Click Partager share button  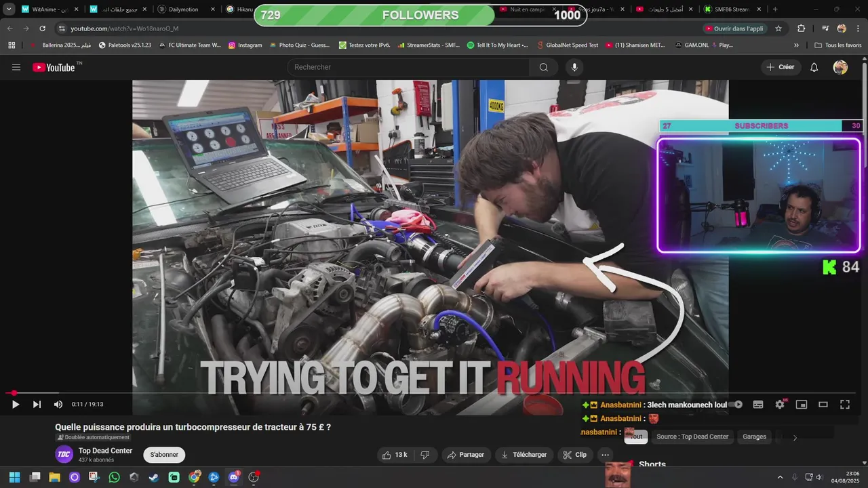(x=466, y=455)
